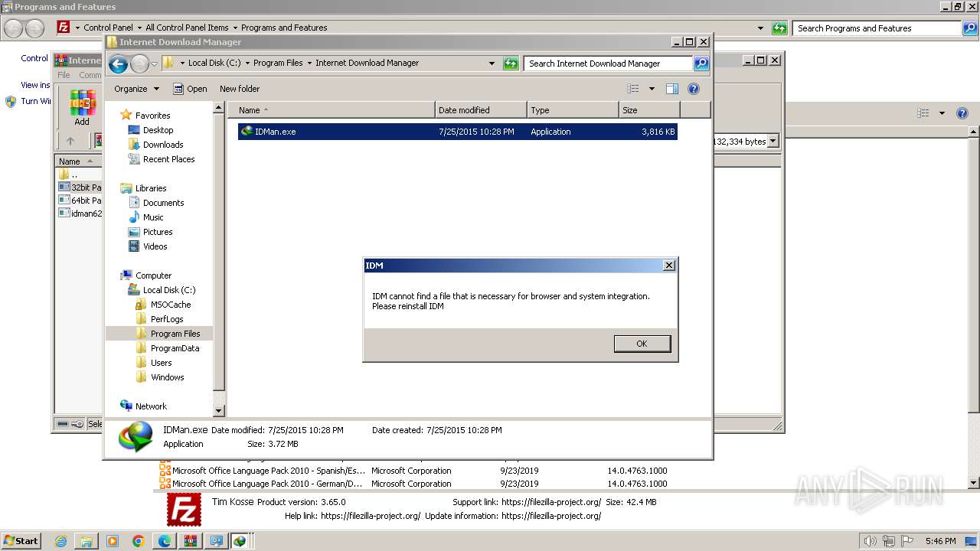Select Program Files folder in tree
Screen dimensions: 980x551
[175, 334]
